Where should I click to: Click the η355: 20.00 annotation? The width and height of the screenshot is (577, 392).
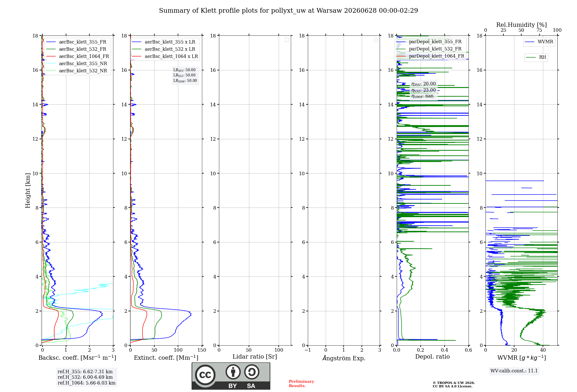(424, 84)
